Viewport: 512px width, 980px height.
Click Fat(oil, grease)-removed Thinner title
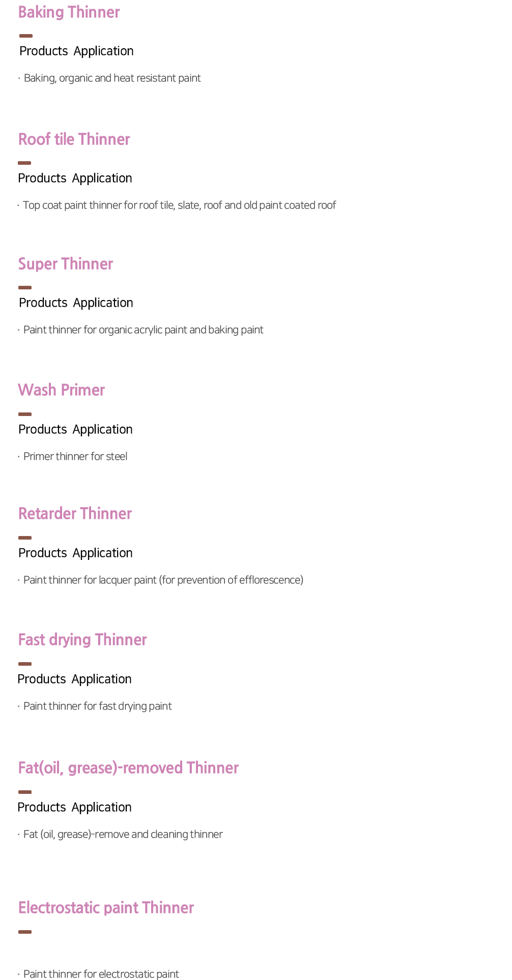pos(128,768)
